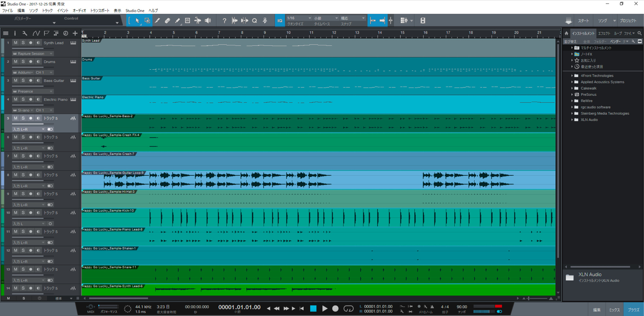This screenshot has width=644, height=316.
Task: Click the wrench options icon above tracks
Action: point(25,34)
